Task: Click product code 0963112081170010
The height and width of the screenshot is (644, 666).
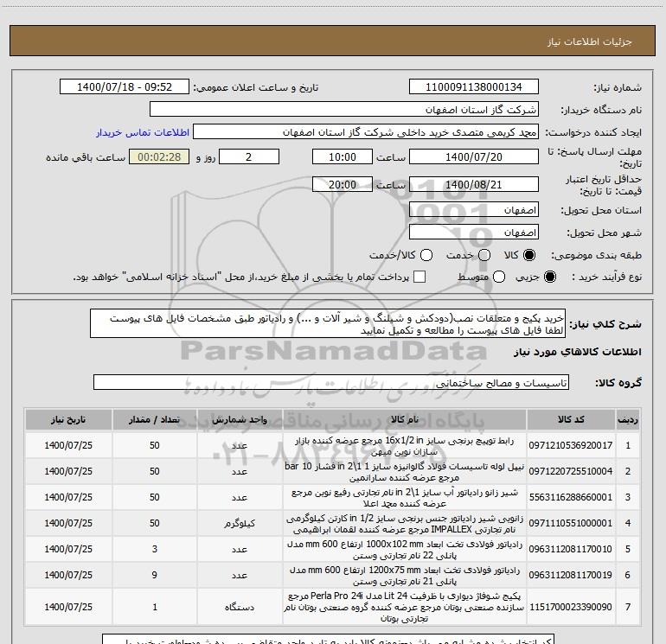Action: pos(571,549)
